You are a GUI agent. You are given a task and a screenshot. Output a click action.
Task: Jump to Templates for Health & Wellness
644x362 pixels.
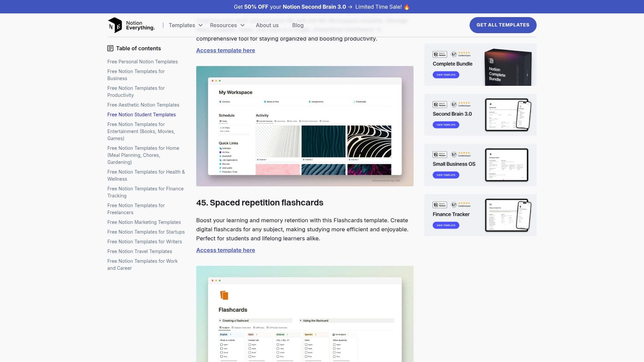[x=146, y=175]
